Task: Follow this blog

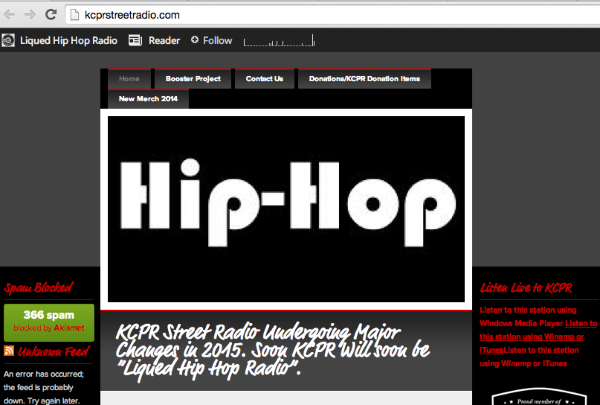Action: [217, 40]
